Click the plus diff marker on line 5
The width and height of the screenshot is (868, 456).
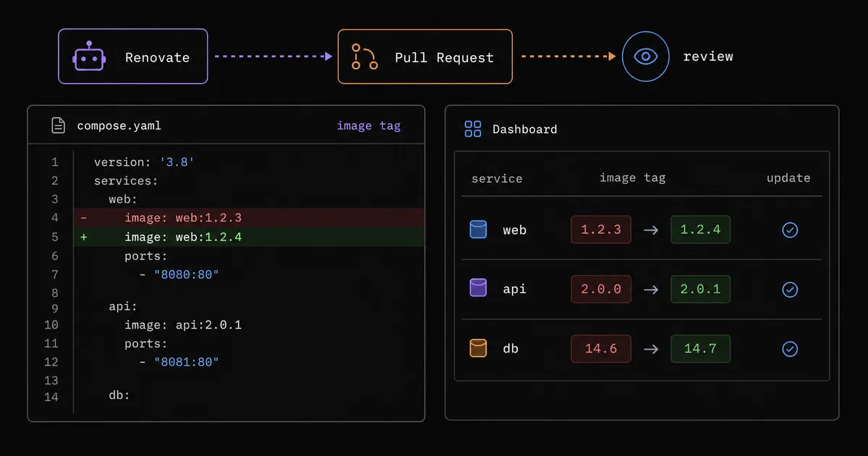83,237
